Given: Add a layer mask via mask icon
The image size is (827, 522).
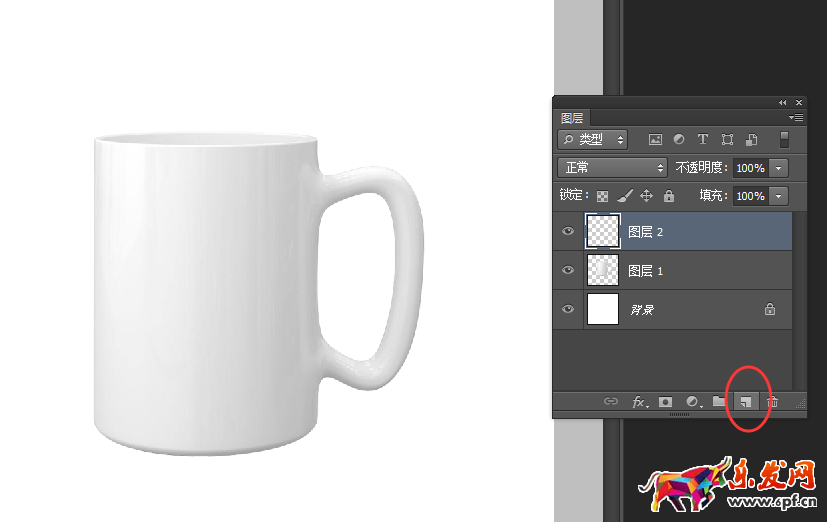Looking at the screenshot, I should click(665, 402).
